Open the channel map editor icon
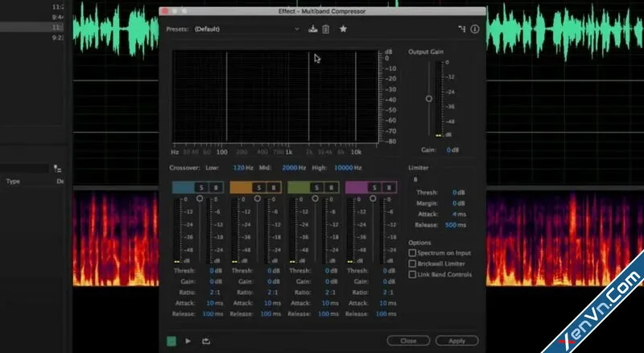The height and width of the screenshot is (353, 644). (x=462, y=29)
